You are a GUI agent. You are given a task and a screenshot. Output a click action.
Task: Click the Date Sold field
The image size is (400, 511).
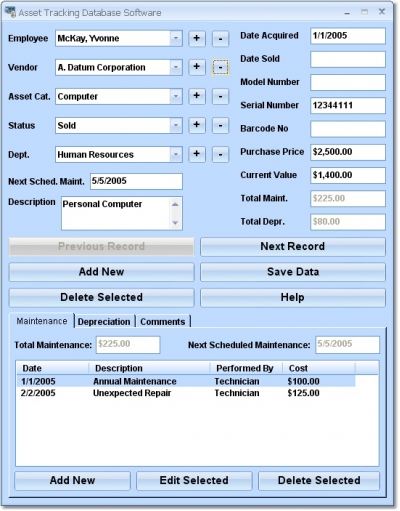click(x=348, y=59)
